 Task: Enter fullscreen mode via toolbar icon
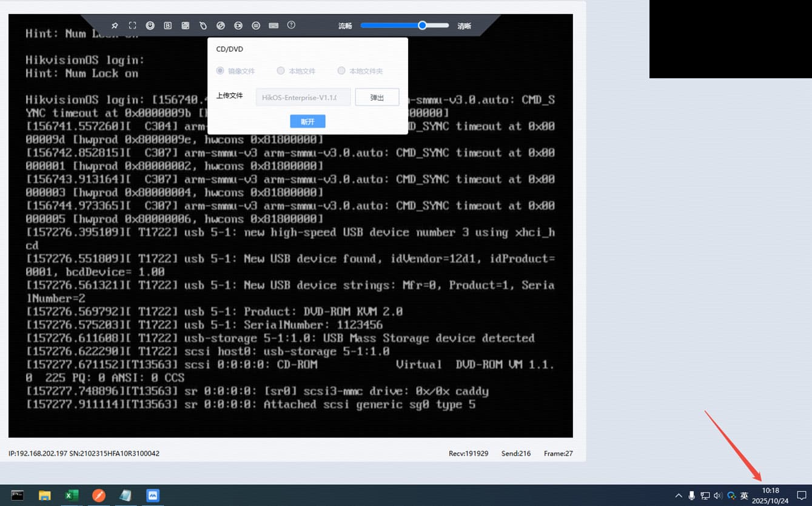[132, 25]
